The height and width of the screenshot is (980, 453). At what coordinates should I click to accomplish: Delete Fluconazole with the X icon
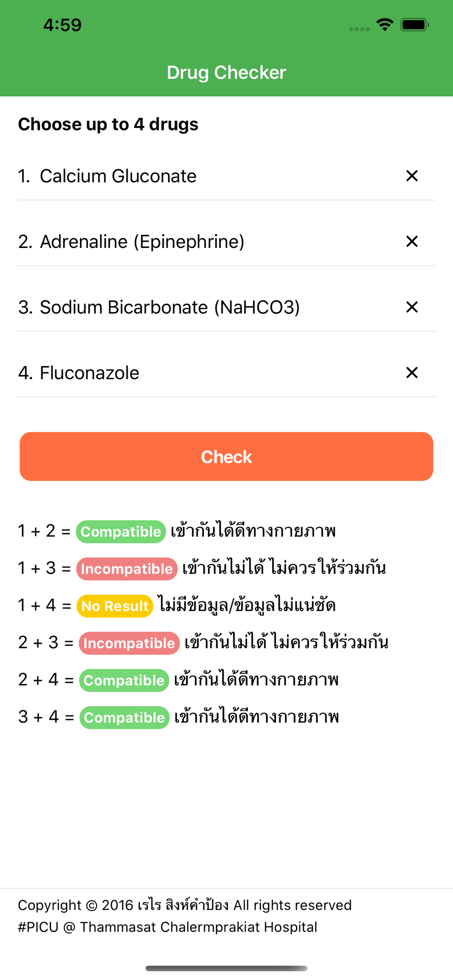click(412, 373)
